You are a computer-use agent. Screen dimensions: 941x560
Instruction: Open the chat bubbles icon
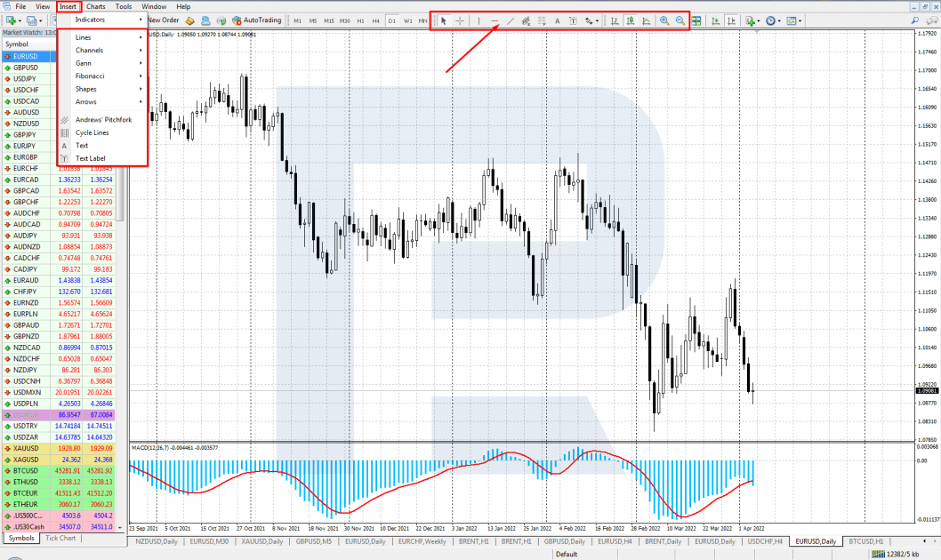coord(931,21)
